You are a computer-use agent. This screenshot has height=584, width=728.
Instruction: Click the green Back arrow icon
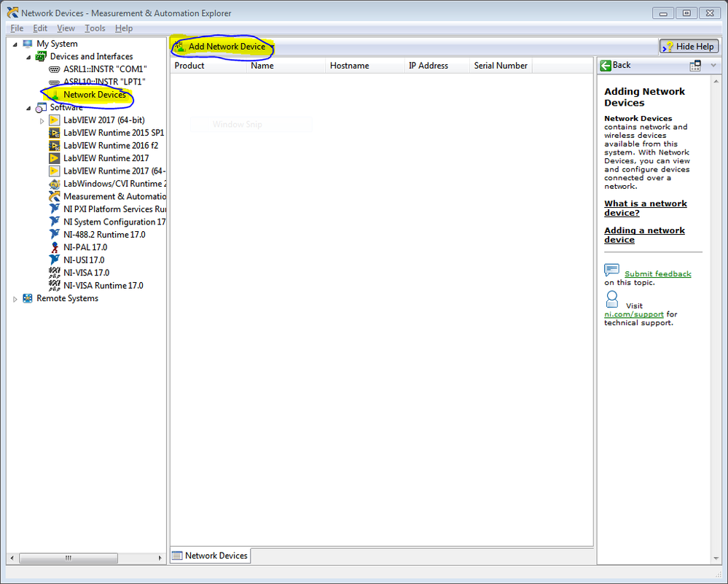coord(606,66)
